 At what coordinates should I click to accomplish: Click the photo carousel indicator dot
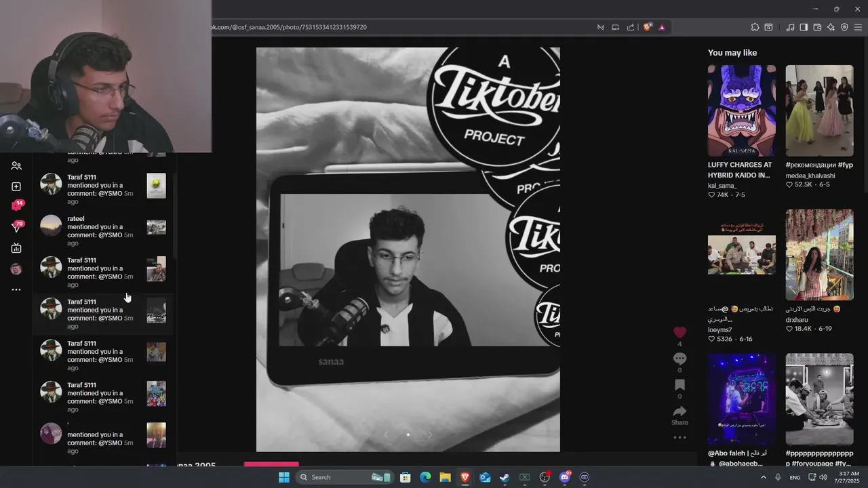(x=408, y=434)
